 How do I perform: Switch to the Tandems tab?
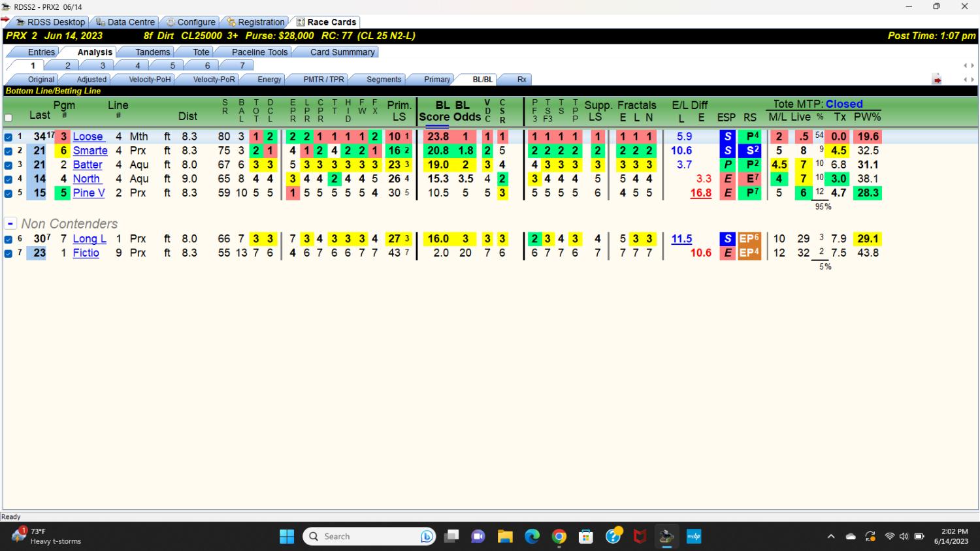tap(153, 52)
